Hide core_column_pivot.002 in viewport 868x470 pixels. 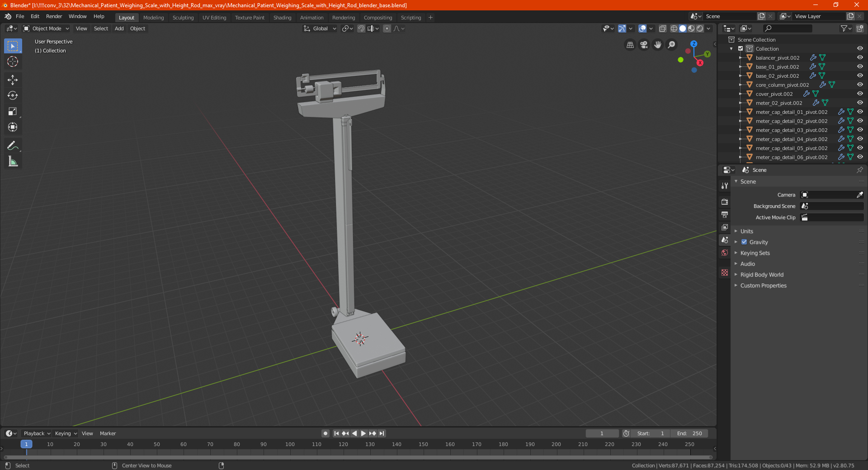coord(860,85)
